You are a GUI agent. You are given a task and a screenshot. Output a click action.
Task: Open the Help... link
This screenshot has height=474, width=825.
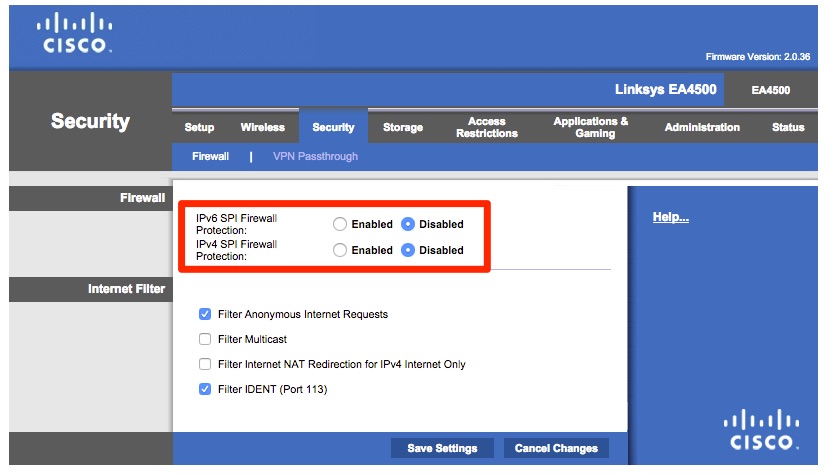[x=671, y=217]
